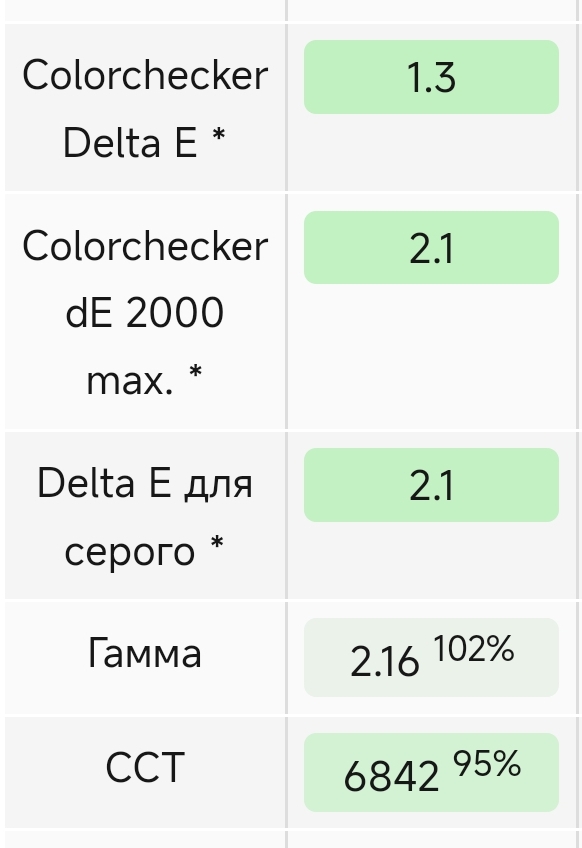Click the asterisk after серого
This screenshot has width=582, height=848.
[216, 544]
